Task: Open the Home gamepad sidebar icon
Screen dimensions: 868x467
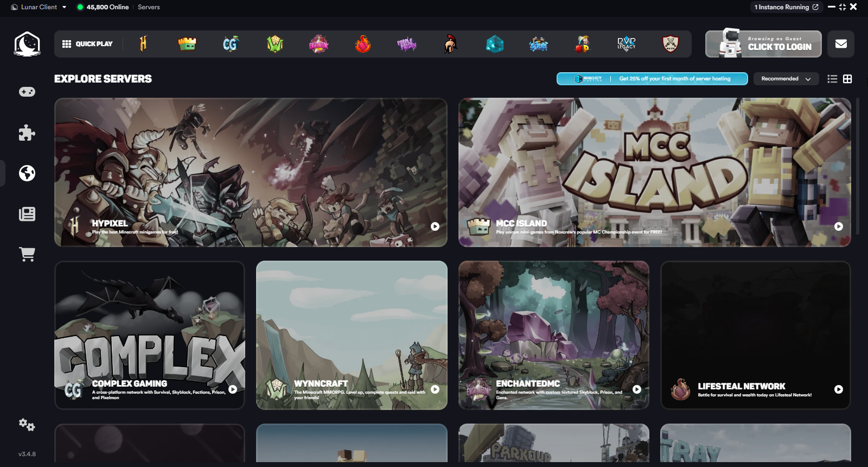Action: tap(27, 92)
